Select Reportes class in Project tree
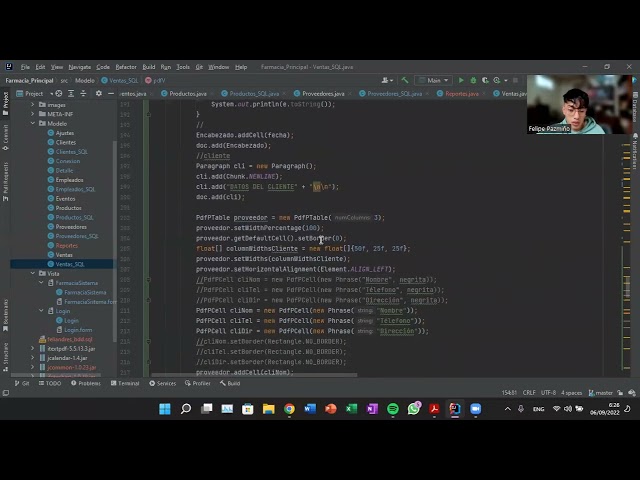 tap(62, 245)
